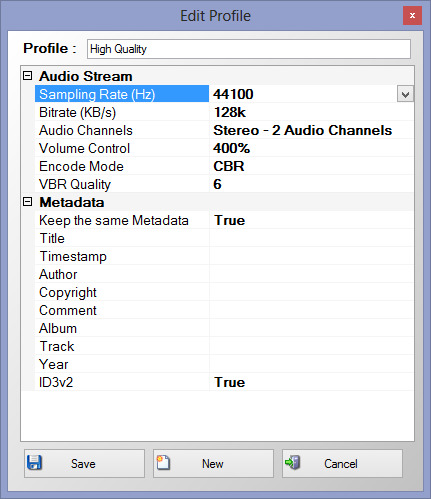
Task: Click the floppy disk Save icon
Action: click(x=34, y=463)
